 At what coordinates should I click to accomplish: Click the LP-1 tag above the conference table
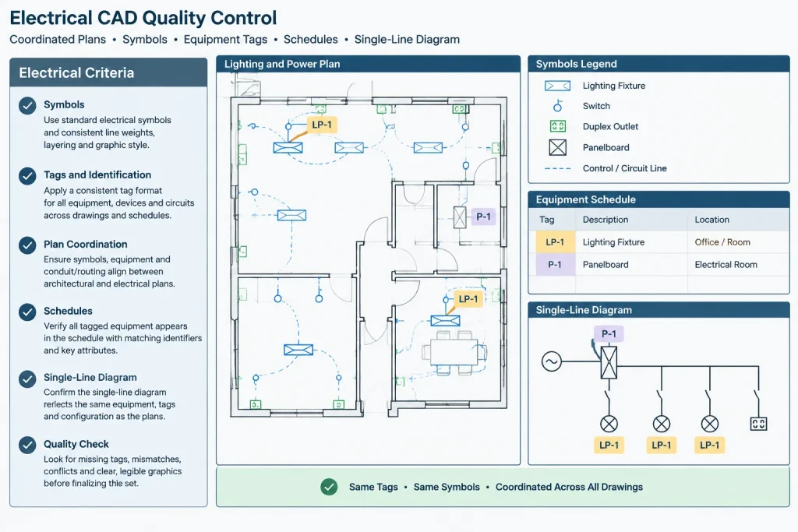click(x=468, y=299)
